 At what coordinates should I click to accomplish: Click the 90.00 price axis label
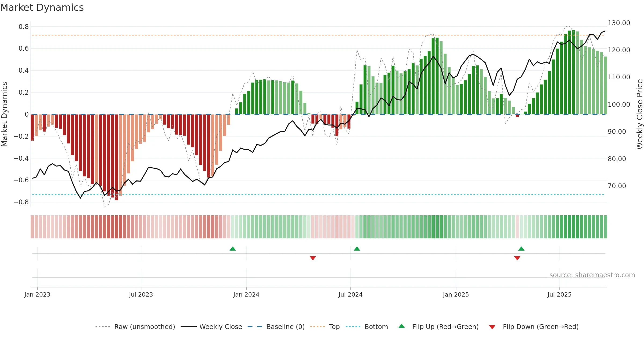coord(617,132)
